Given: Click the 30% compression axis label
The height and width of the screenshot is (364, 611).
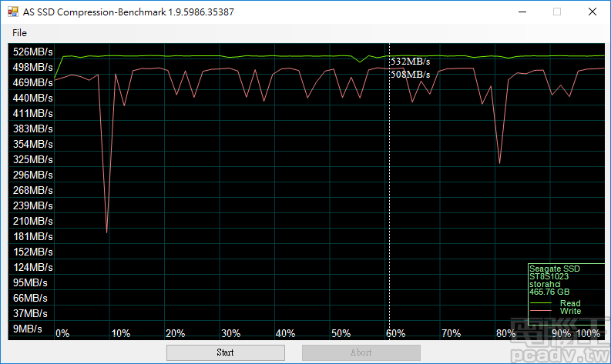Looking at the screenshot, I should pos(230,334).
